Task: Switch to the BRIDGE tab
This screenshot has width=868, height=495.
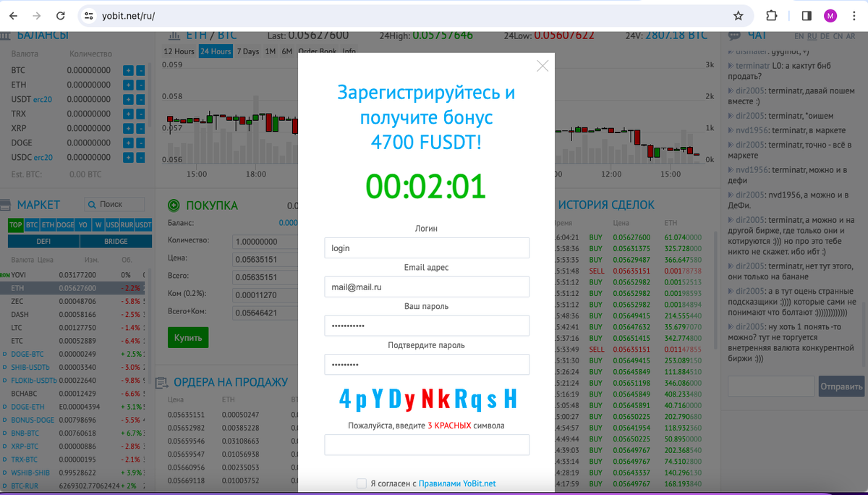Action: [116, 241]
